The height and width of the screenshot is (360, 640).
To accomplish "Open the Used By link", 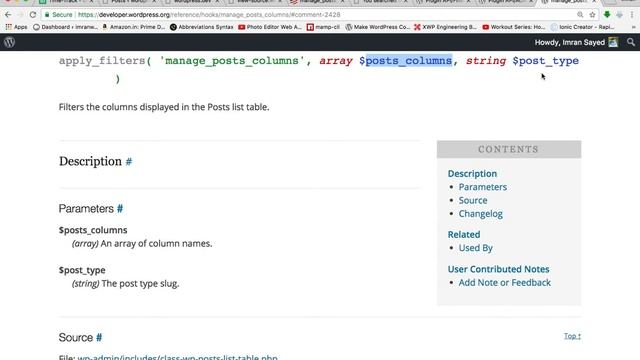I will coord(476,248).
